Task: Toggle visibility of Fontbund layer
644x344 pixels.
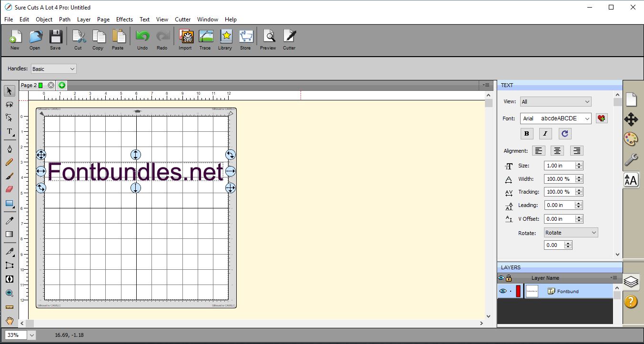Action: click(x=503, y=291)
